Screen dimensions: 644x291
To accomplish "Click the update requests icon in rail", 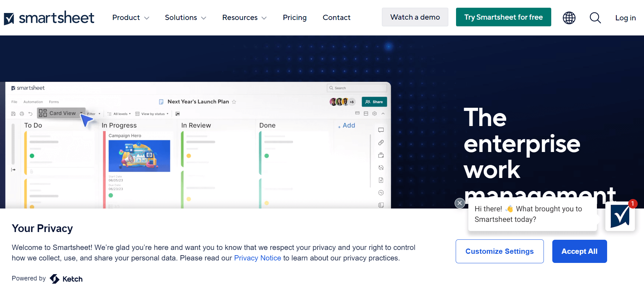I will pos(381,168).
